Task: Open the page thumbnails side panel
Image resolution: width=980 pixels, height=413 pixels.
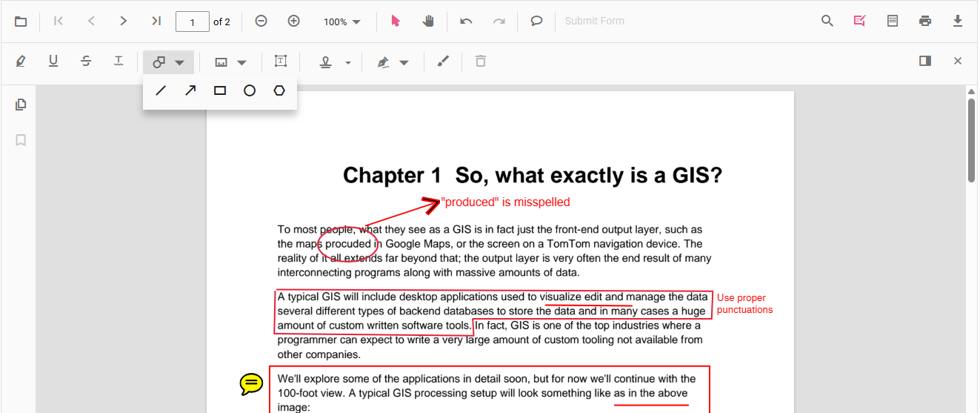Action: [x=21, y=105]
